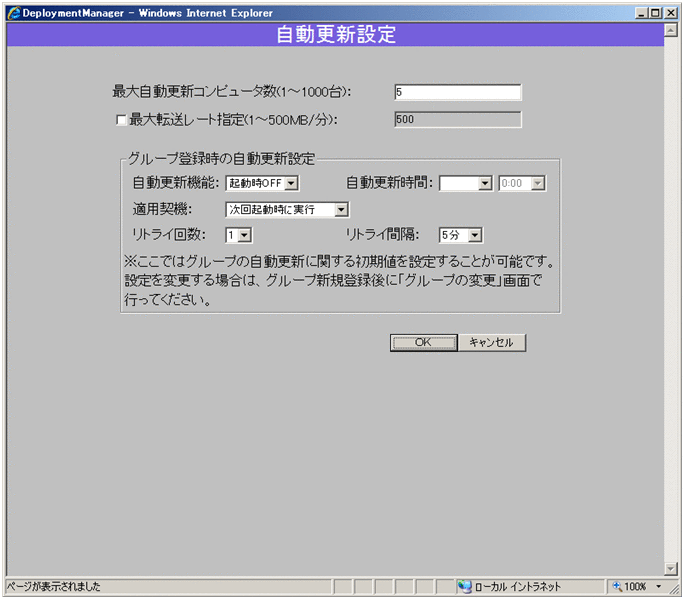Image resolution: width=685 pixels, height=600 pixels.
Task: Open the 0:00 time dropdown
Action: 522,183
